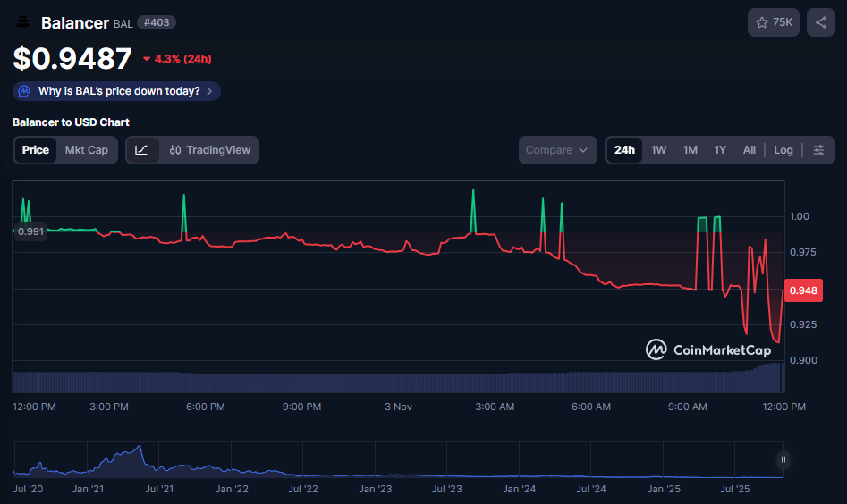Click the 4.3% (24h) change indicator
This screenshot has width=847, height=504.
point(177,59)
